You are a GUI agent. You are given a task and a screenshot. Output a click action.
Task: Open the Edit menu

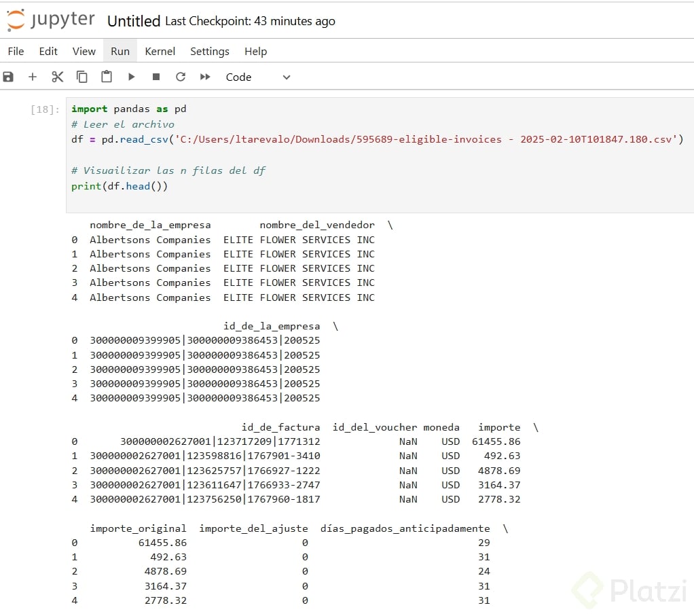coord(48,52)
